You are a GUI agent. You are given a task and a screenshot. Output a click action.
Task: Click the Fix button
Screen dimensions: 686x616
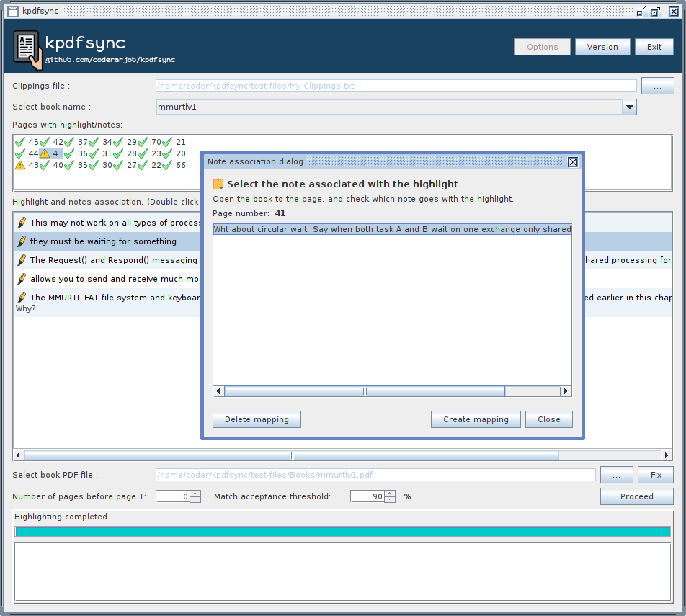[x=656, y=475]
